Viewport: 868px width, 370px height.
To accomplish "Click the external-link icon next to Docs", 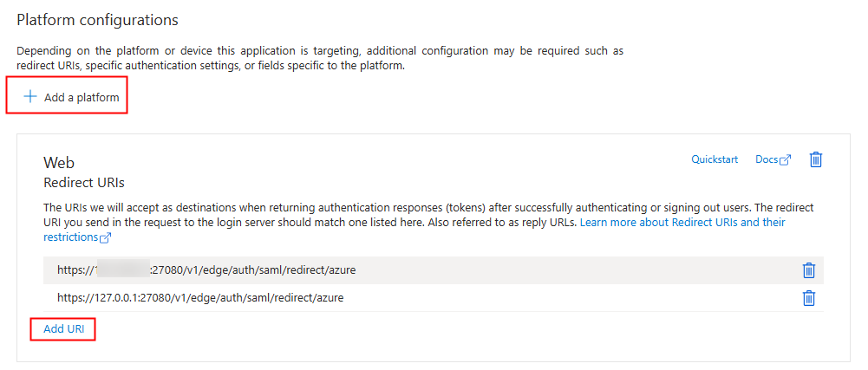I will tap(786, 160).
